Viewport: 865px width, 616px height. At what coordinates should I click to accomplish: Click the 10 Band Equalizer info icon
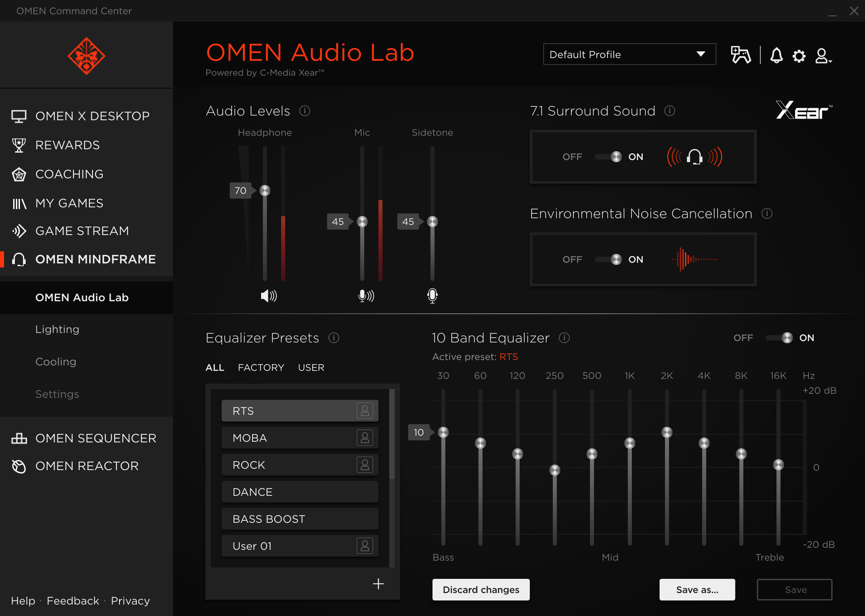(x=564, y=338)
